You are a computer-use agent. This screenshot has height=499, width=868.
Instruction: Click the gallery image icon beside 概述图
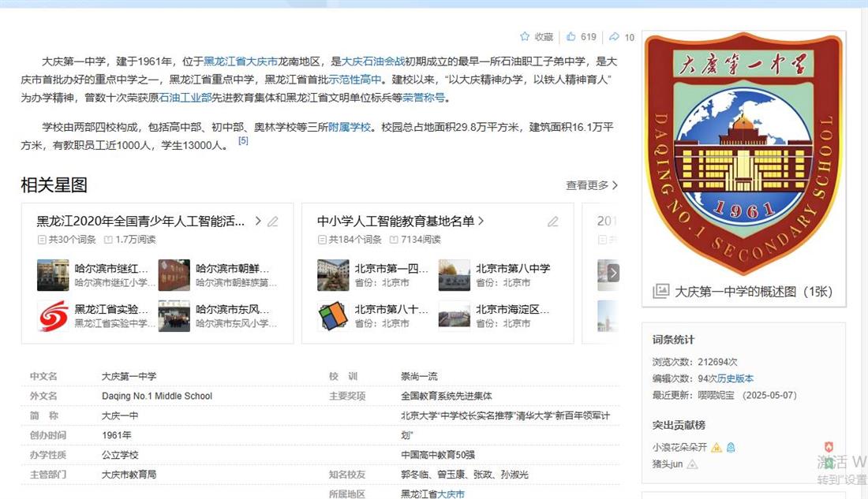click(661, 291)
